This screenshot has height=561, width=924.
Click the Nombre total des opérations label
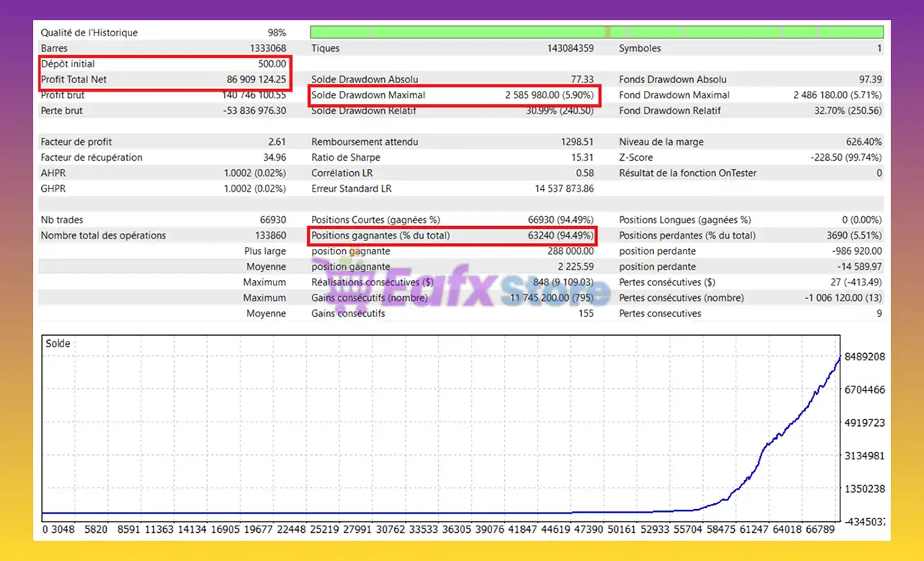click(x=103, y=235)
